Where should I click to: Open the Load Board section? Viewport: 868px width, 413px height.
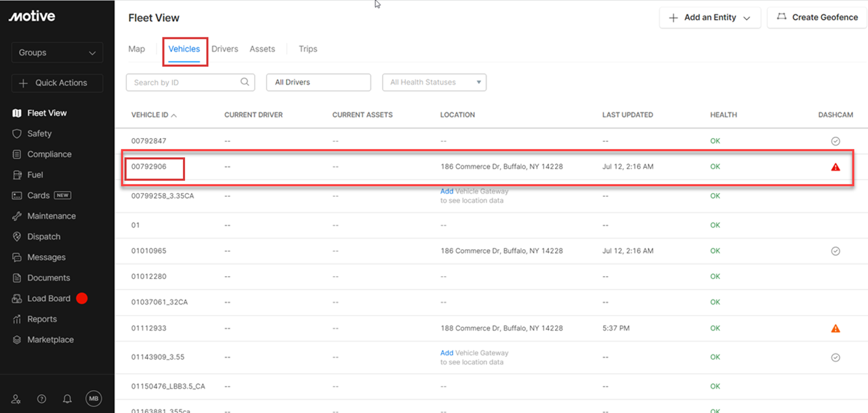[50, 299]
